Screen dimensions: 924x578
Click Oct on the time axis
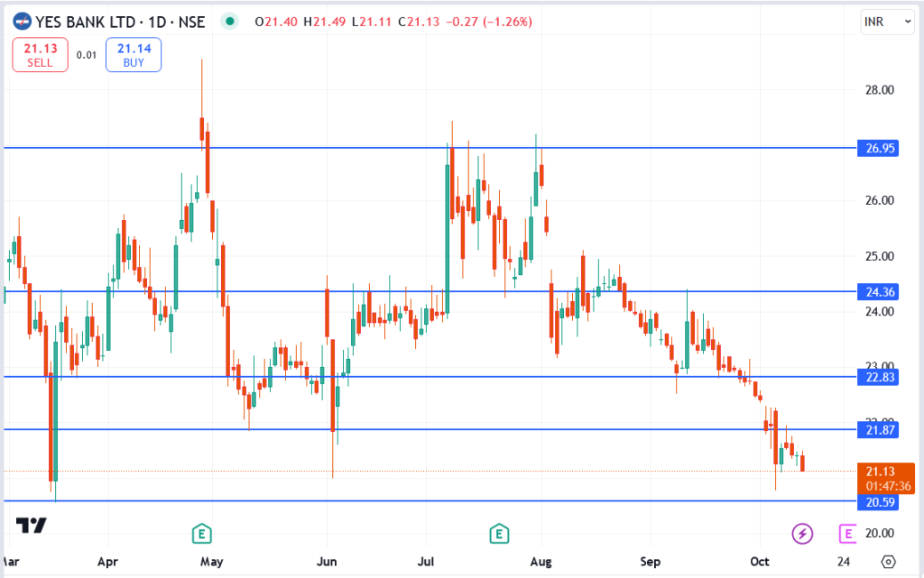click(760, 562)
